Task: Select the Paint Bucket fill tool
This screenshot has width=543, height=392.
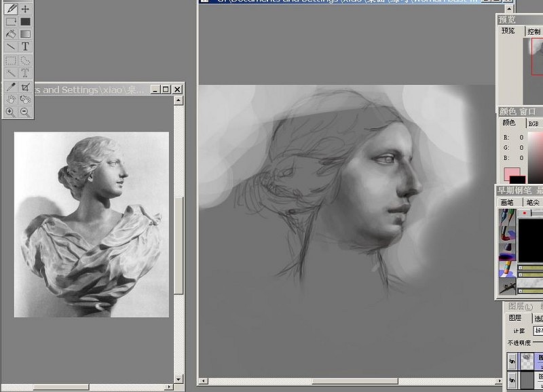Action: click(x=11, y=34)
